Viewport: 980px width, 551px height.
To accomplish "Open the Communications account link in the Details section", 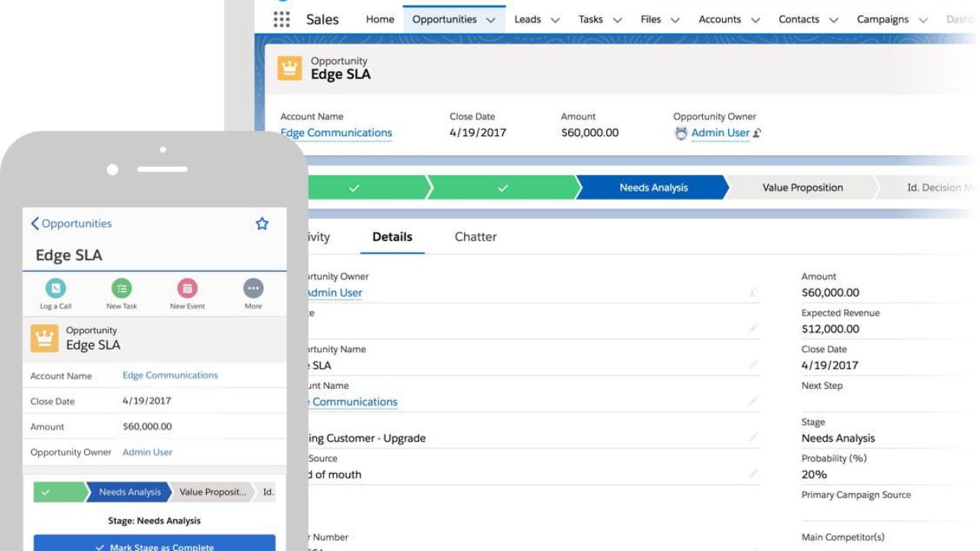I will tap(353, 402).
